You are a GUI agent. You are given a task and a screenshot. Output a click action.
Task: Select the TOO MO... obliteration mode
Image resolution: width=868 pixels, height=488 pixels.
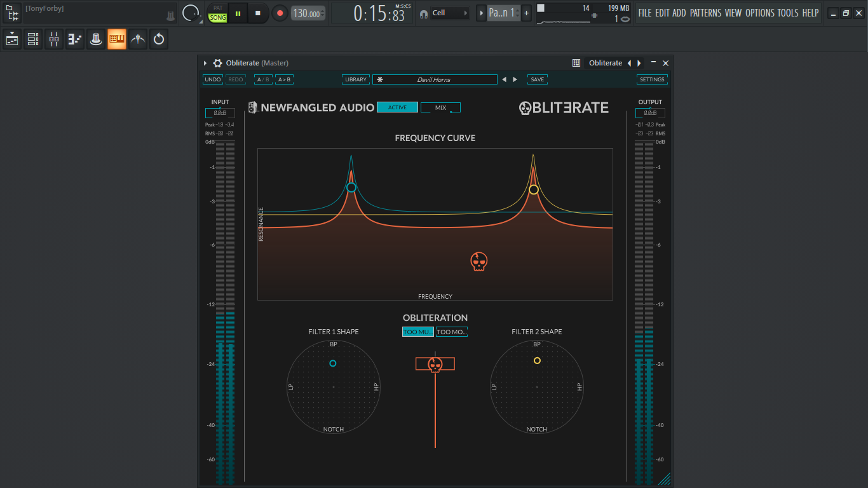452,332
